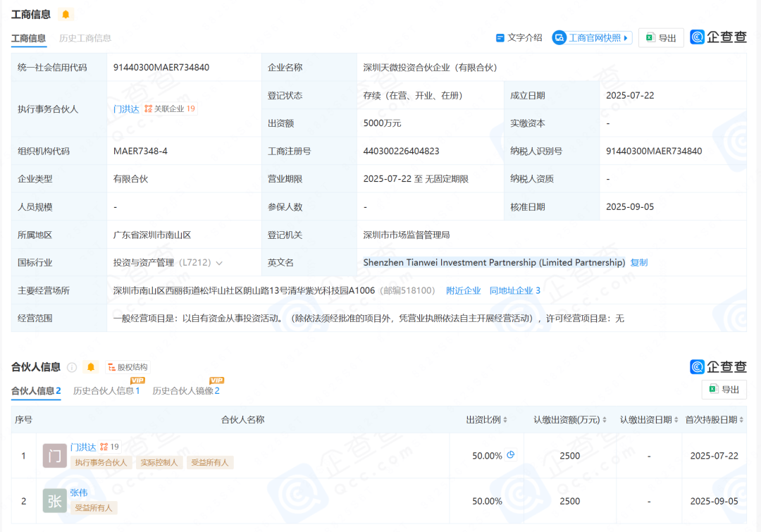Click 核准日期 value 2025-09-05
Screen dimensions: 761x532
tap(630, 206)
